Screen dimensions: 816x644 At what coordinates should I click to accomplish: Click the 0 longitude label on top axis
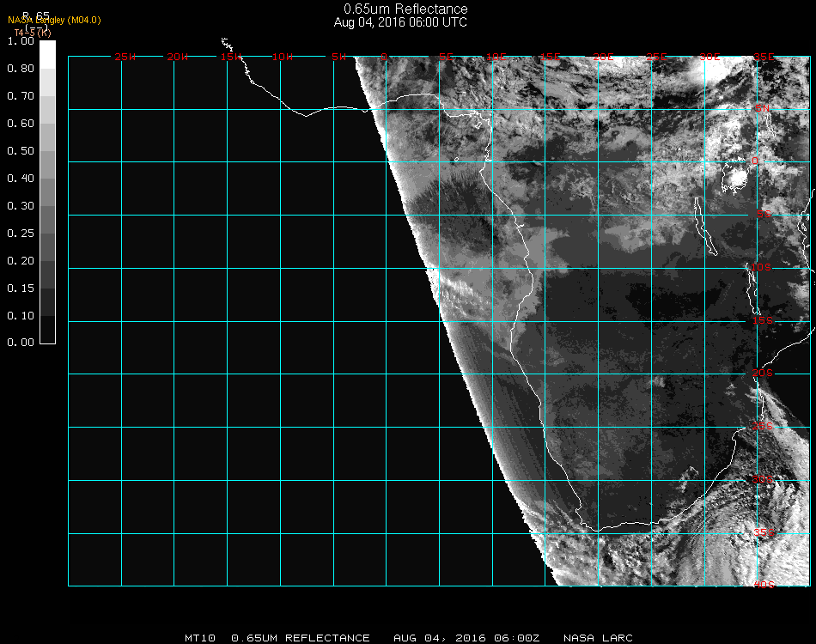tap(384, 57)
